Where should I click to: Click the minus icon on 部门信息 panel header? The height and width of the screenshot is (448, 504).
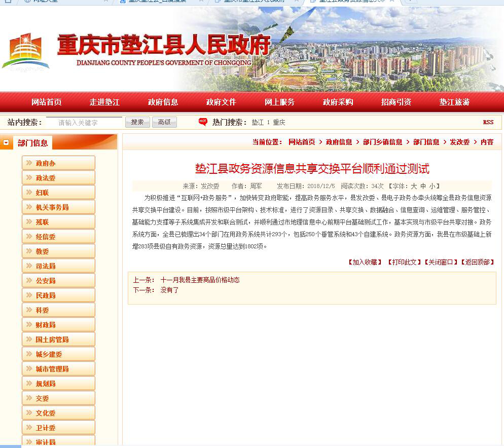click(x=7, y=143)
